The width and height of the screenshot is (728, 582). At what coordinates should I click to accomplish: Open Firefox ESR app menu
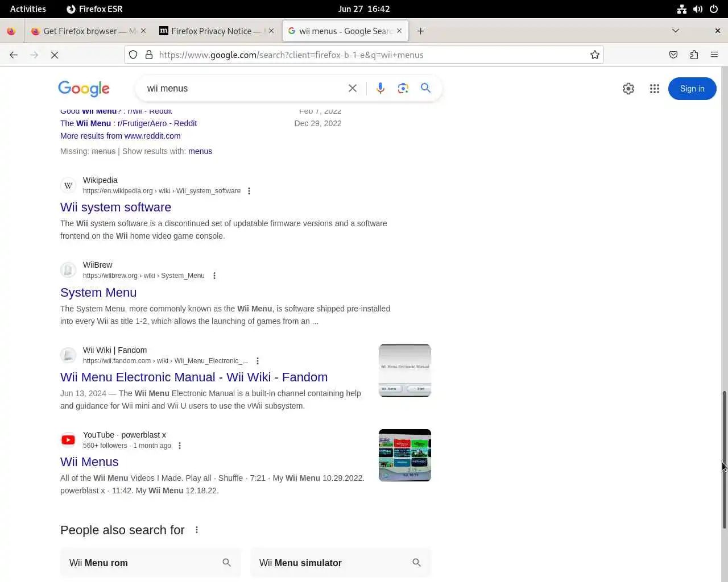94,9
